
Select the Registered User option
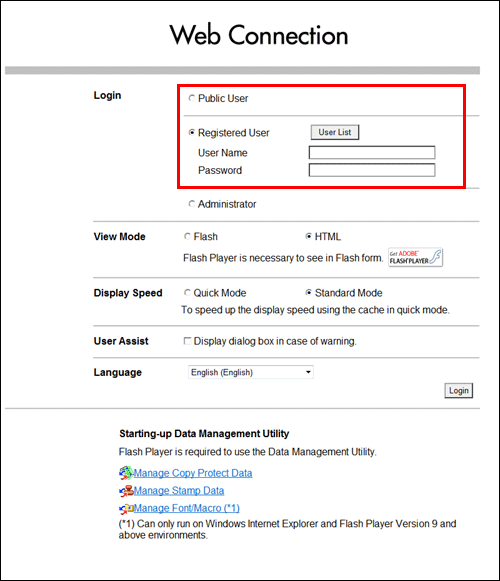pos(192,133)
